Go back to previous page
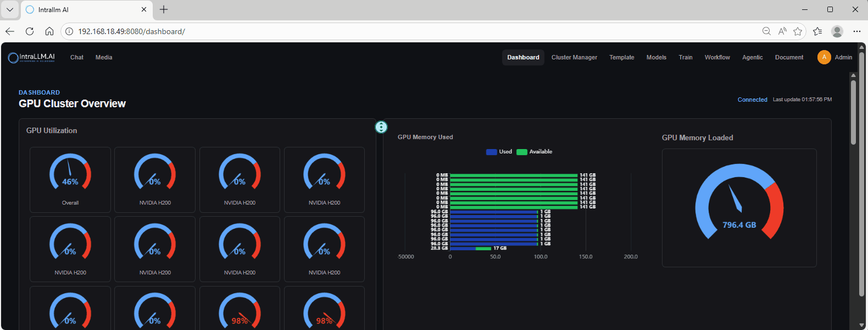The height and width of the screenshot is (330, 868). (10, 31)
